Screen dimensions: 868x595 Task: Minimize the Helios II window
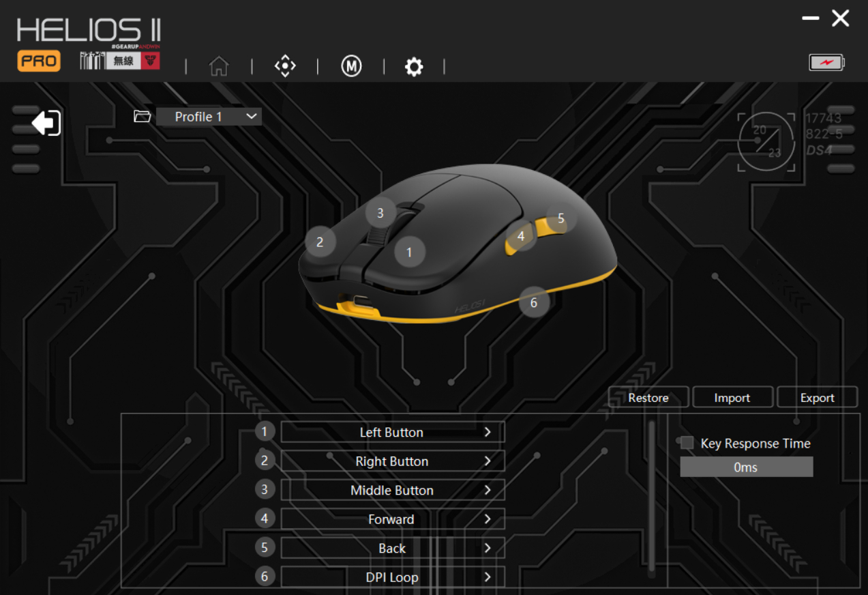pyautogui.click(x=811, y=18)
